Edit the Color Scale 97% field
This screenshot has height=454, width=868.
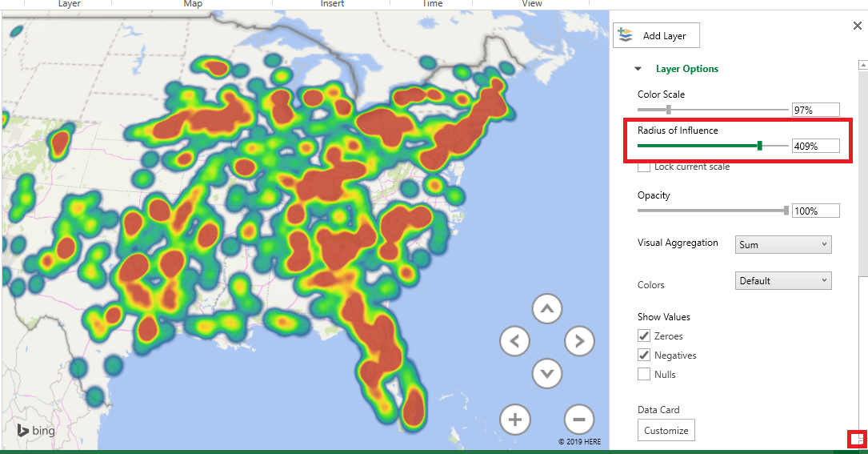[x=815, y=110]
